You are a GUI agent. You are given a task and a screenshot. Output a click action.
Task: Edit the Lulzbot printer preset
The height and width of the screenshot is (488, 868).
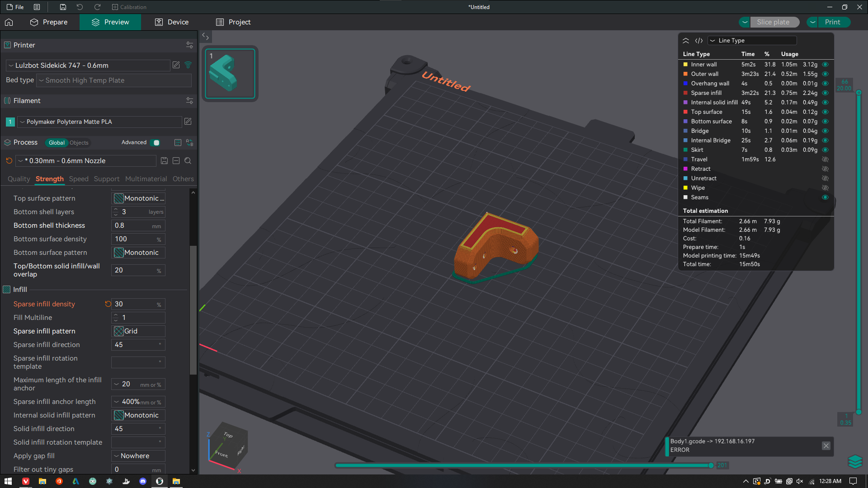tap(176, 65)
